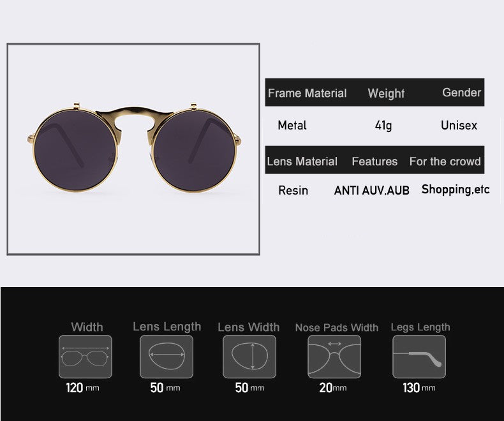Screen dimensions: 504x421
Task: Click the 'Lens Length' label
Action: (x=167, y=327)
